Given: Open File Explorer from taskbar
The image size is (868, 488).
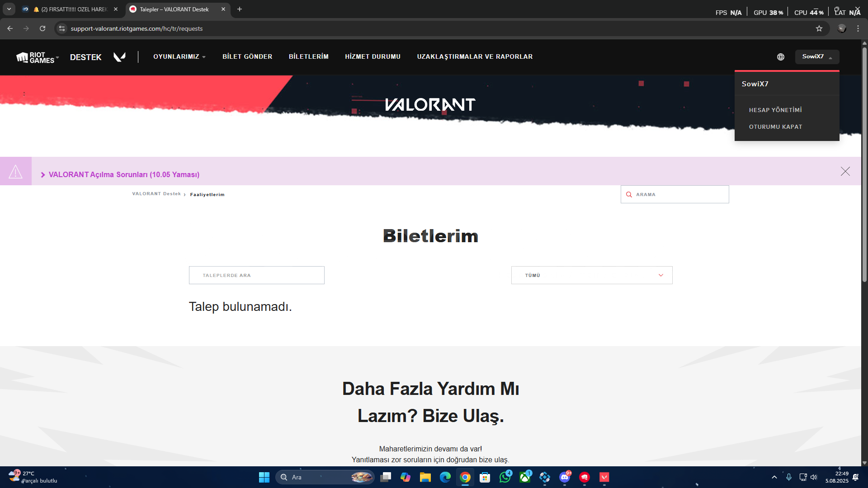Looking at the screenshot, I should pyautogui.click(x=425, y=477).
